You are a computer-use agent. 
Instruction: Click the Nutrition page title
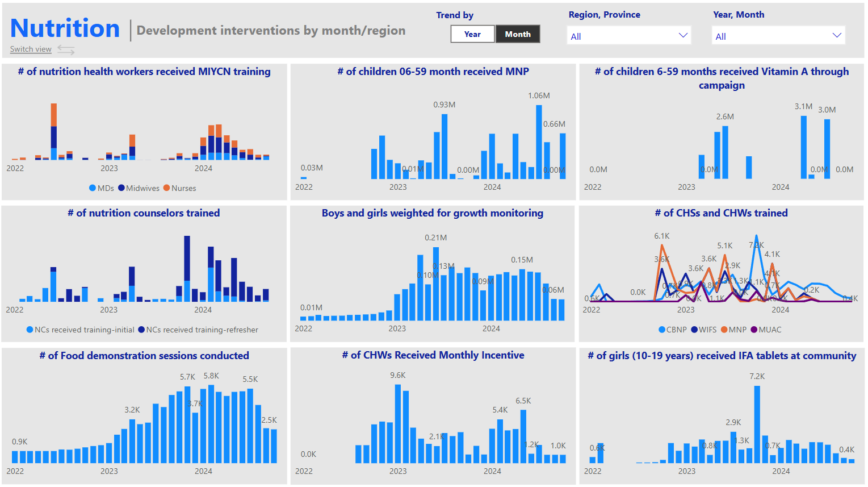(x=65, y=28)
